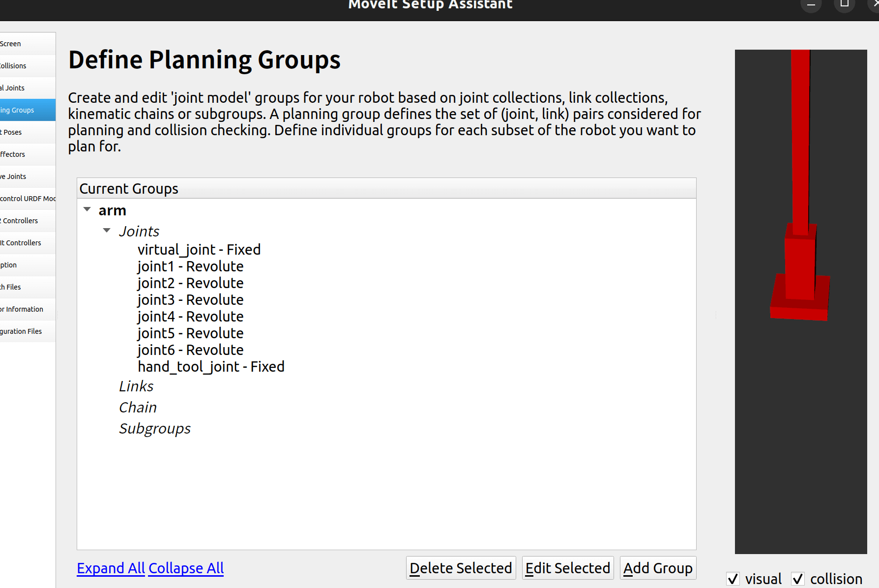Image resolution: width=879 pixels, height=588 pixels.
Task: Toggle the visual checkbox
Action: click(733, 579)
